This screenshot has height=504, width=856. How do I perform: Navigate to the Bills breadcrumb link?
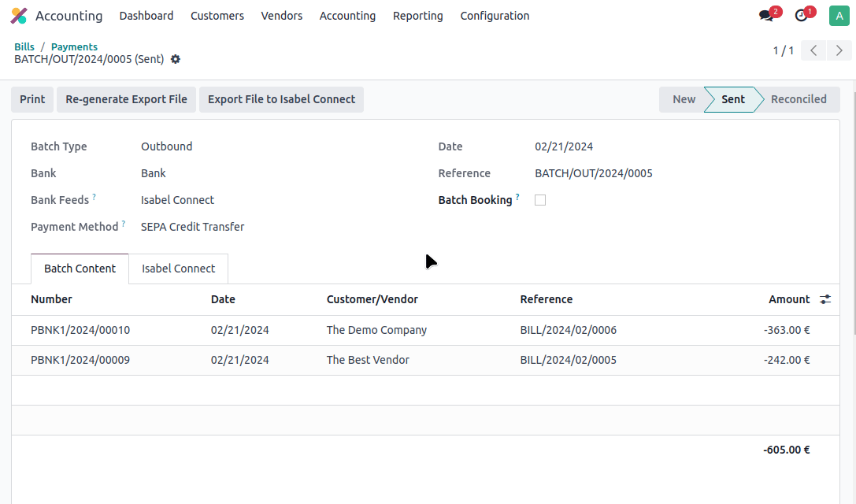[24, 46]
